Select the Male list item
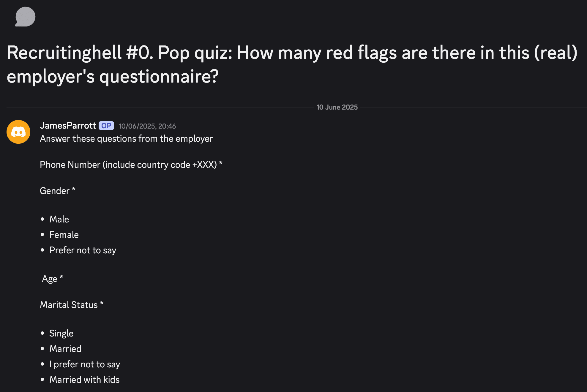 (59, 219)
